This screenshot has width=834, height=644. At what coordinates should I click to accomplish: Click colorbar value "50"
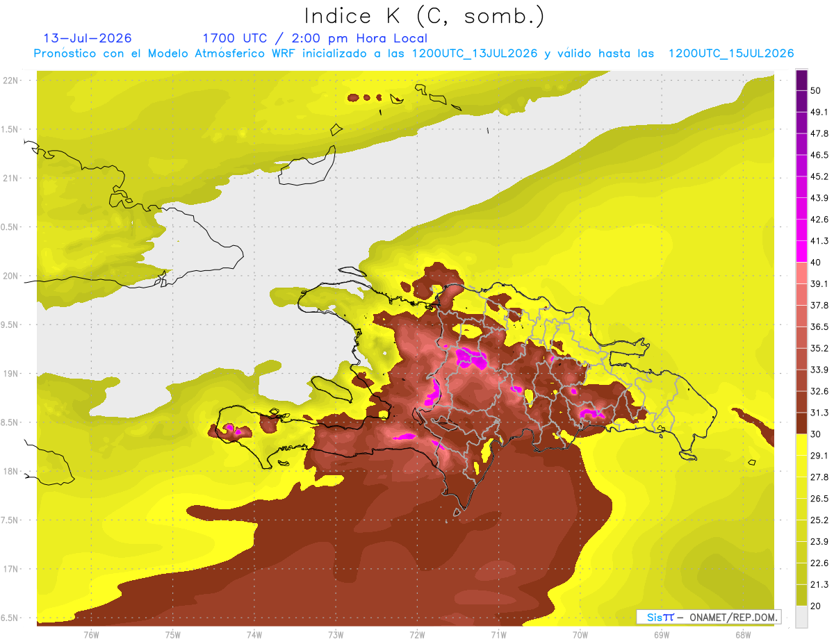click(817, 91)
